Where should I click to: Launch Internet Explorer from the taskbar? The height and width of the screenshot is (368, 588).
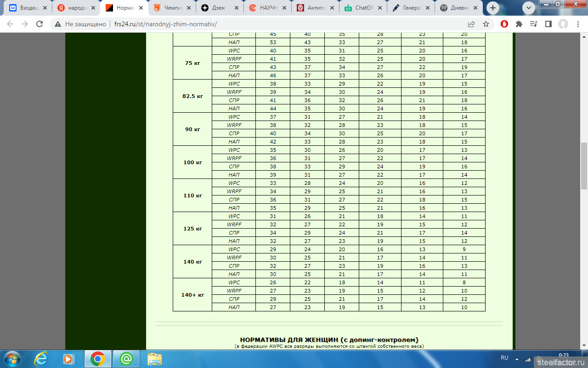(41, 358)
